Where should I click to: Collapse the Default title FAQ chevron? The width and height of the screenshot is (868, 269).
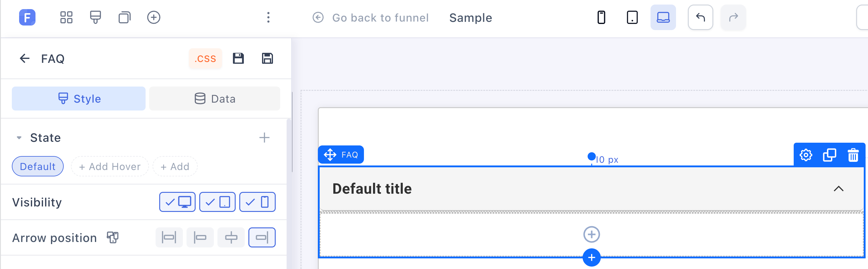click(838, 189)
